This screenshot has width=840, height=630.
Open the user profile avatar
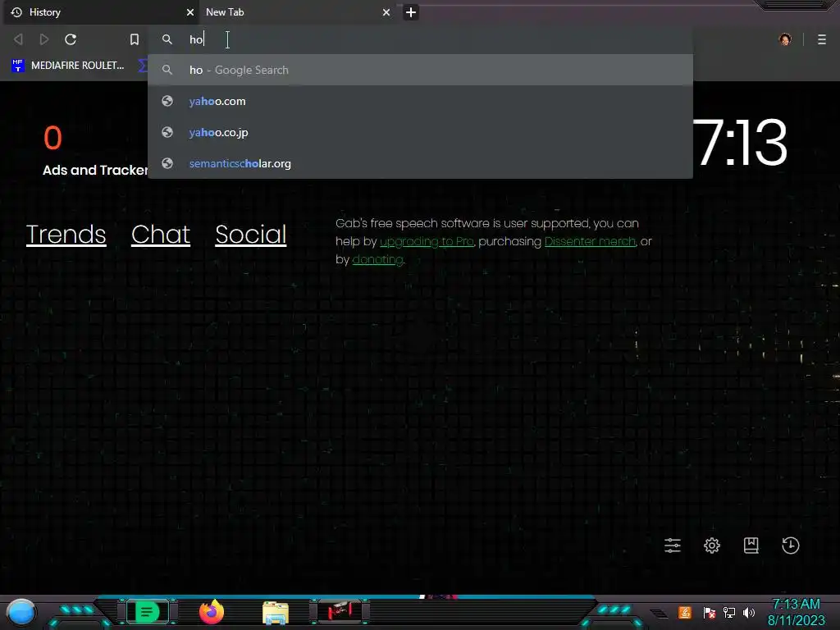[x=785, y=39]
